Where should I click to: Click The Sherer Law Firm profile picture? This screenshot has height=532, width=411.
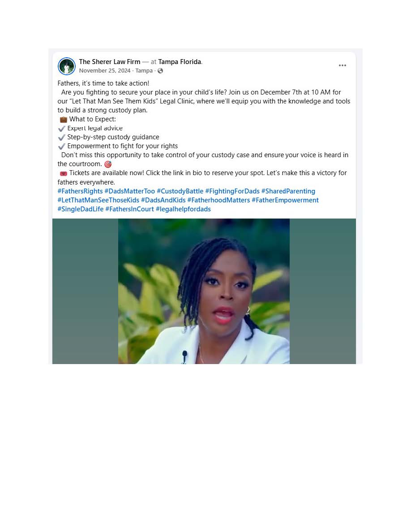point(66,66)
